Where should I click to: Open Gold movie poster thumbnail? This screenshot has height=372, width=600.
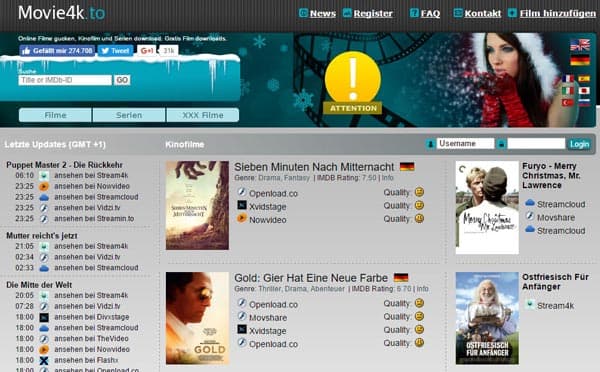coord(197,318)
